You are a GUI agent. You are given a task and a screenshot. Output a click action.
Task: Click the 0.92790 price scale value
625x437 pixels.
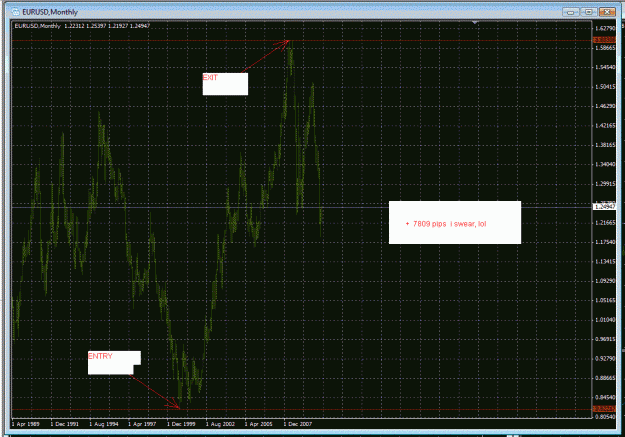pos(605,358)
